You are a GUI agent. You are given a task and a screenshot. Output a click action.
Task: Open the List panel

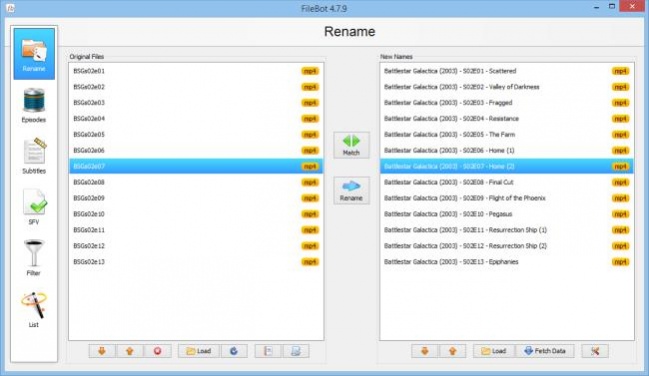(x=34, y=310)
